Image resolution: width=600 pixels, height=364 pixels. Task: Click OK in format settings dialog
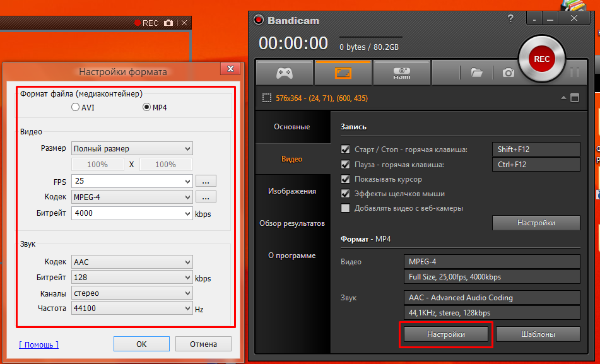(x=141, y=344)
